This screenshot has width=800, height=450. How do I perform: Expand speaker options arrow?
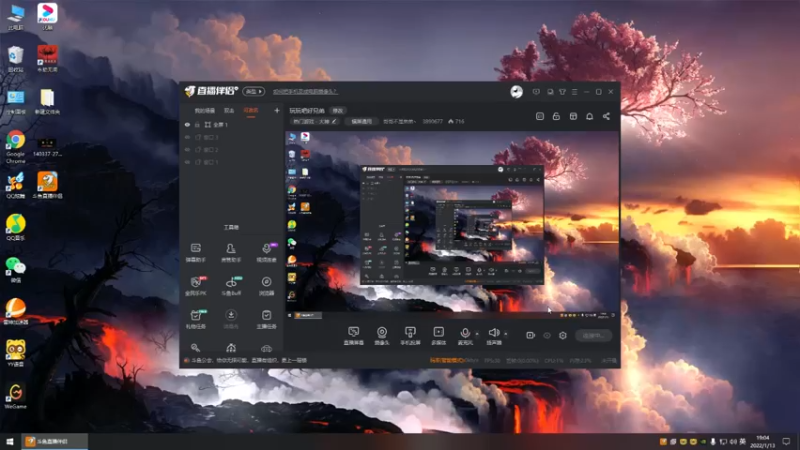pyautogui.click(x=506, y=334)
